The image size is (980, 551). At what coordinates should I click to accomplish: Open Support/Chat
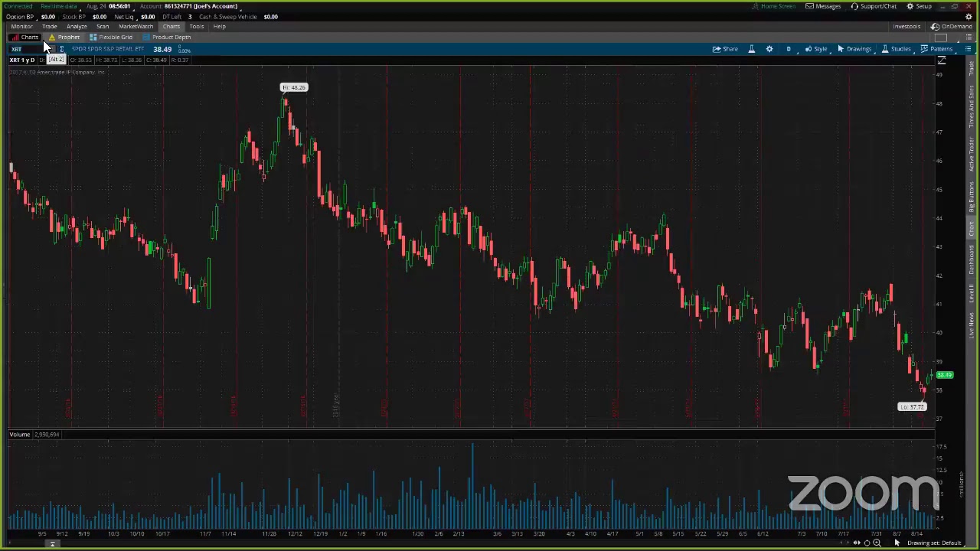click(x=874, y=6)
